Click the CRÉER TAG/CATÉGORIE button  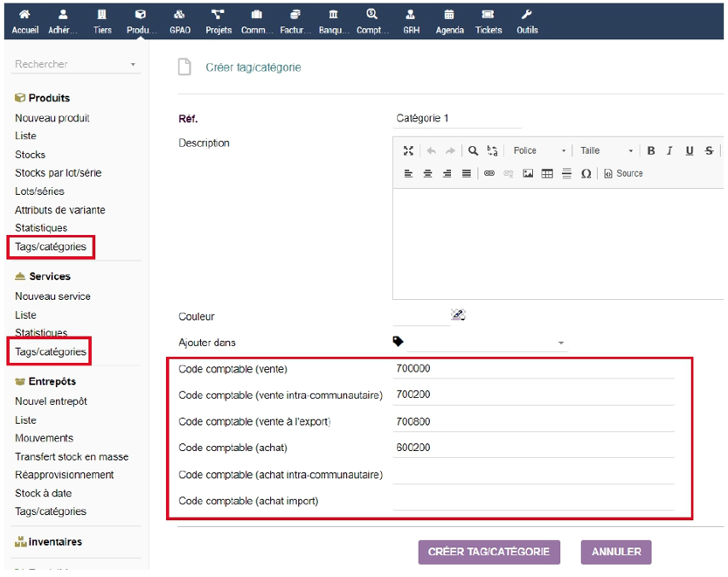[489, 552]
